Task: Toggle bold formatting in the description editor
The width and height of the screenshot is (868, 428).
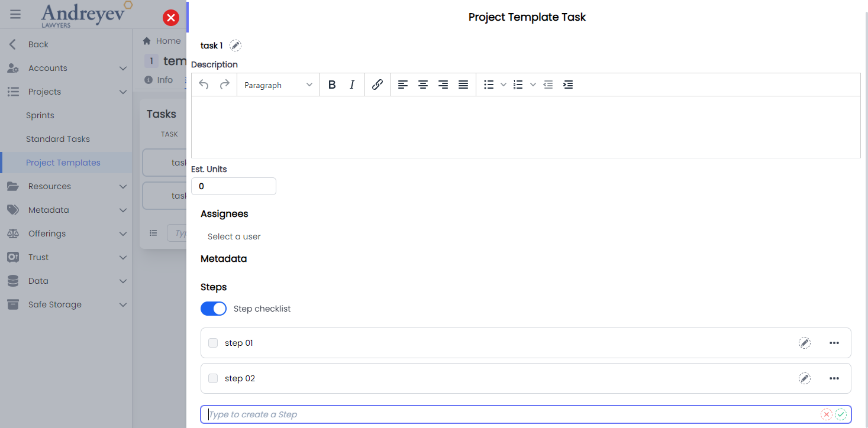Action: 332,84
